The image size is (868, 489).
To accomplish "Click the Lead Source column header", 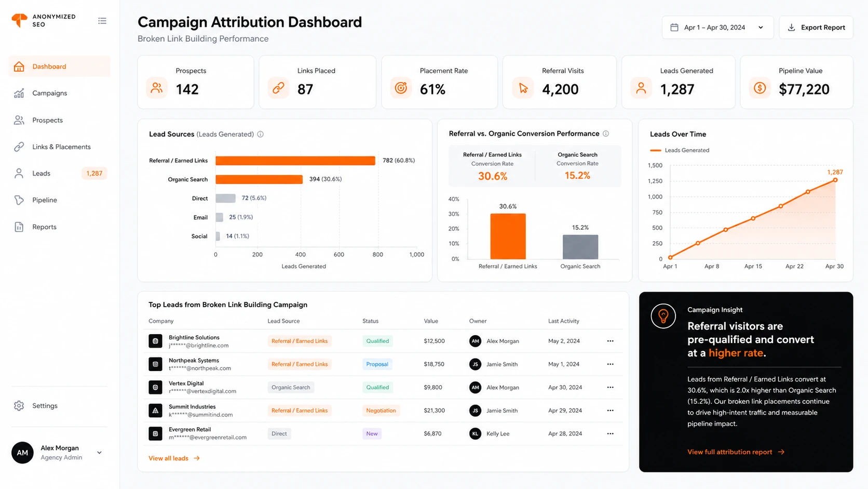I will click(x=283, y=321).
